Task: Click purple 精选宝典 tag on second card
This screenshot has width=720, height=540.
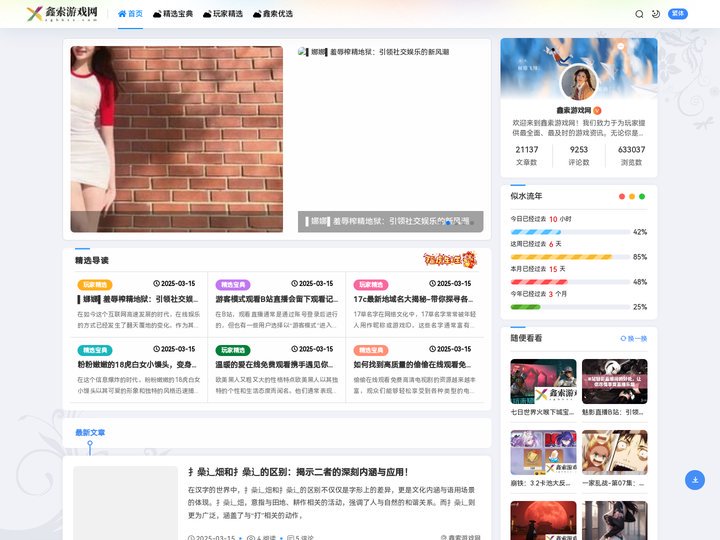Action: pyautogui.click(x=233, y=285)
